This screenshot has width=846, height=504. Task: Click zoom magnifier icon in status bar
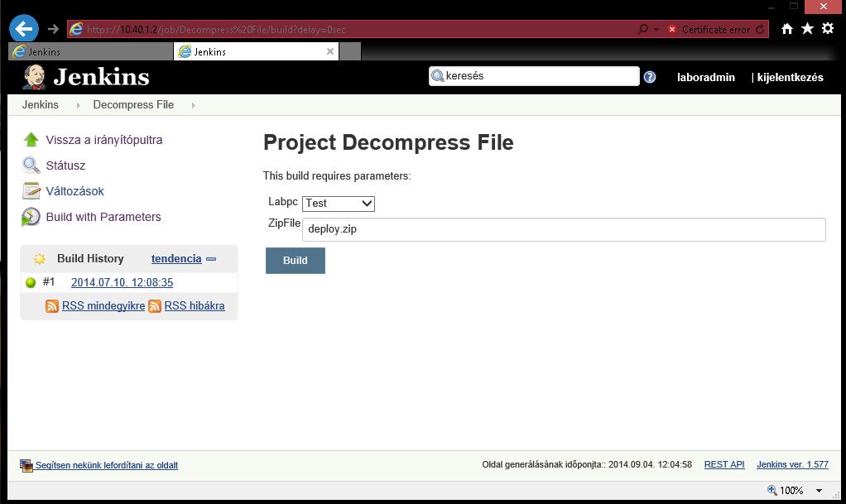point(772,490)
